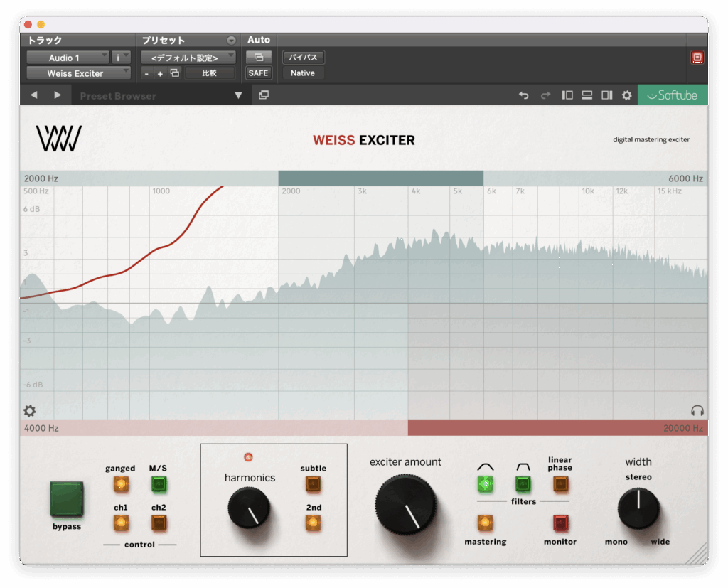Toggle the M/S mode button
The width and height of the screenshot is (728, 588).
pos(159,484)
